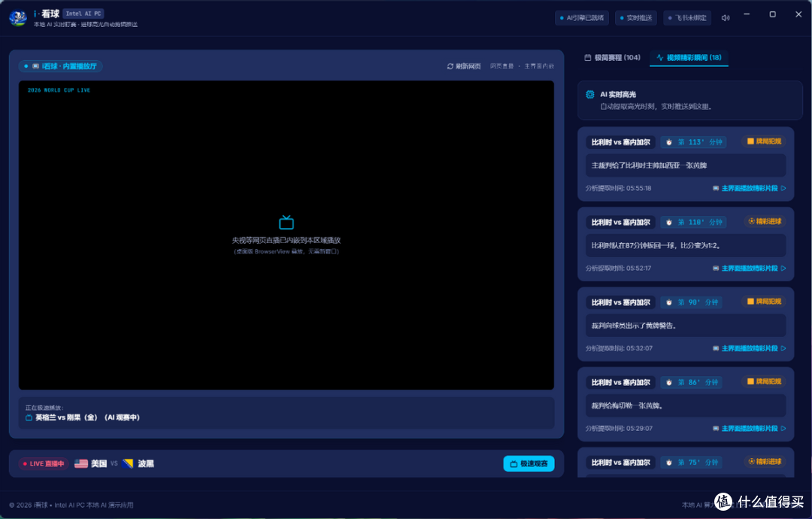This screenshot has width=812, height=519.
Task: Click the i·看球 app logo icon
Action: point(17,17)
